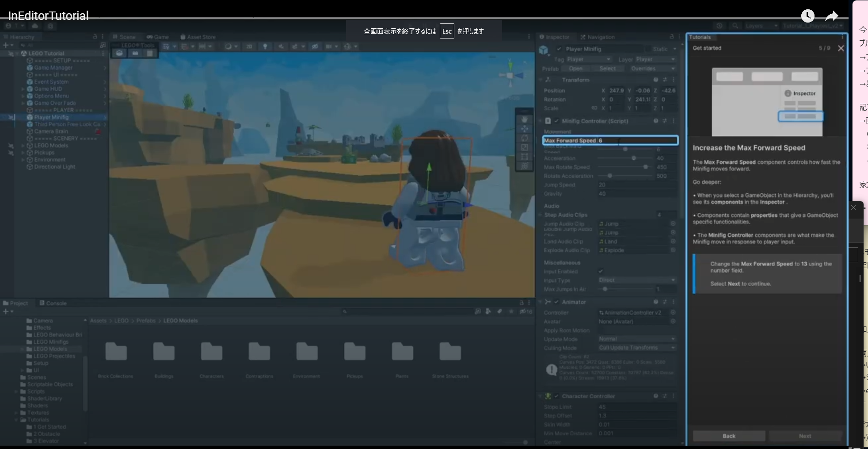Toggle scene lighting with the light bulb icon
The height and width of the screenshot is (449, 868).
pyautogui.click(x=265, y=46)
